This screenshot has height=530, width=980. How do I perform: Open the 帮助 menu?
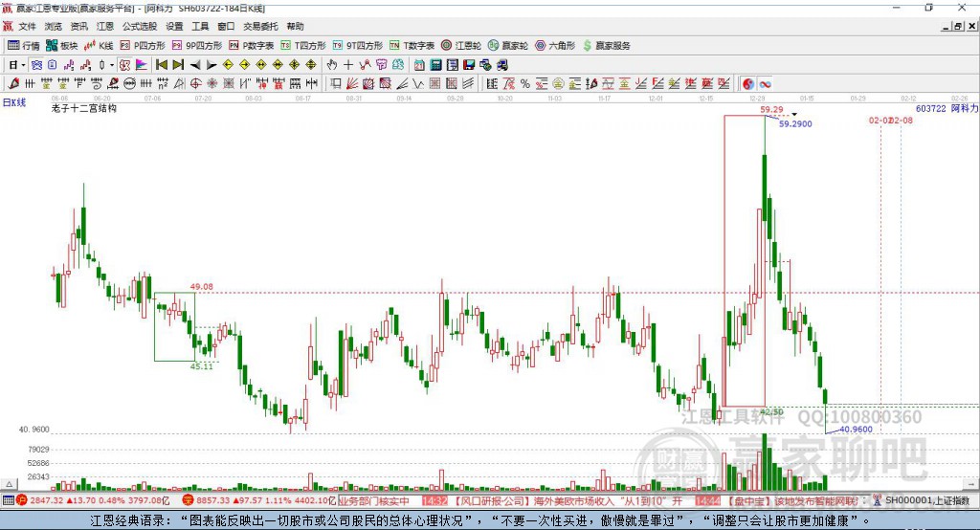tap(295, 26)
